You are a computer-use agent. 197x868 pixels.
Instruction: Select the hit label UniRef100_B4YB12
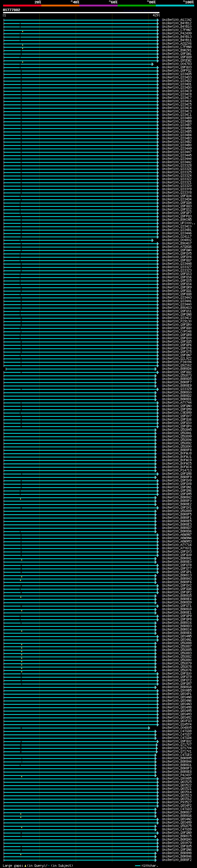click(177, 23)
